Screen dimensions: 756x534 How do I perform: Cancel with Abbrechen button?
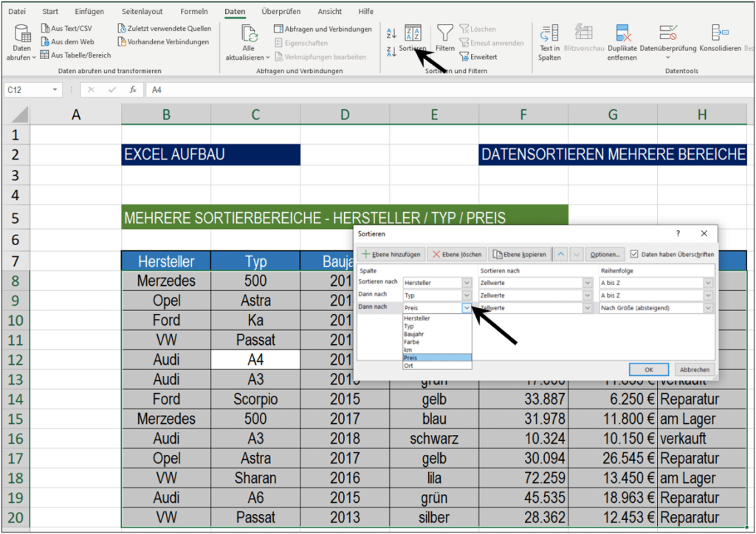click(x=694, y=369)
